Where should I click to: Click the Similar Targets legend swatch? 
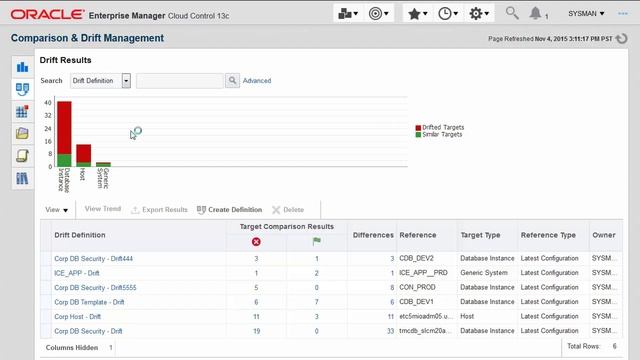tap(418, 135)
